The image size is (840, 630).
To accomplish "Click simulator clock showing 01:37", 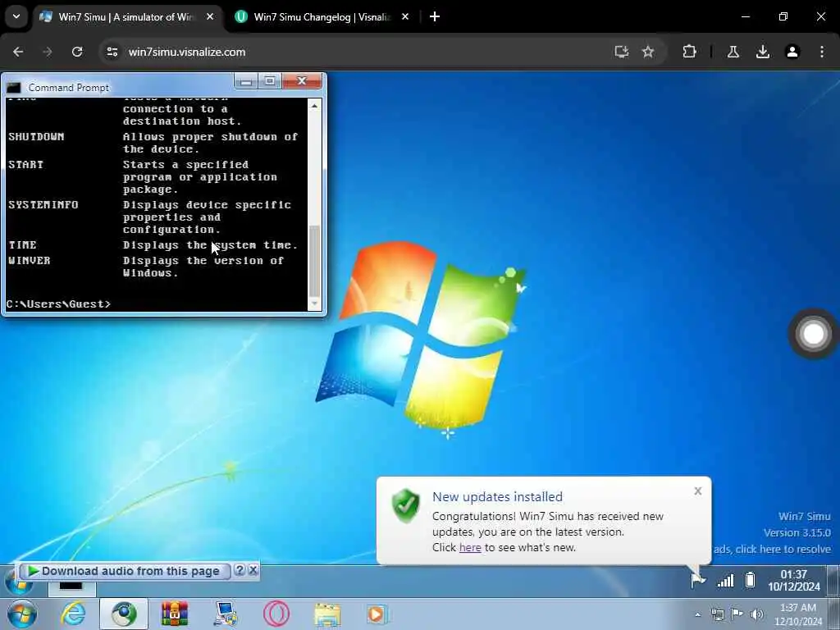I will (x=793, y=580).
